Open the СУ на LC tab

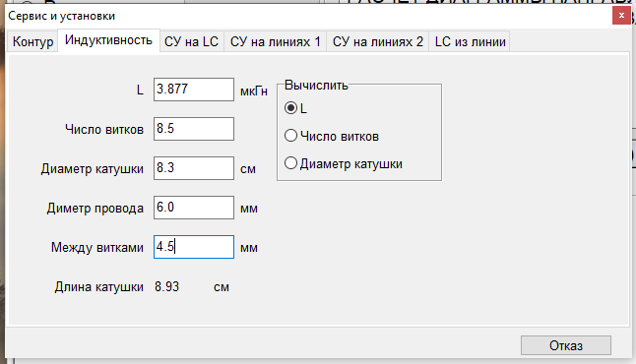(x=191, y=41)
